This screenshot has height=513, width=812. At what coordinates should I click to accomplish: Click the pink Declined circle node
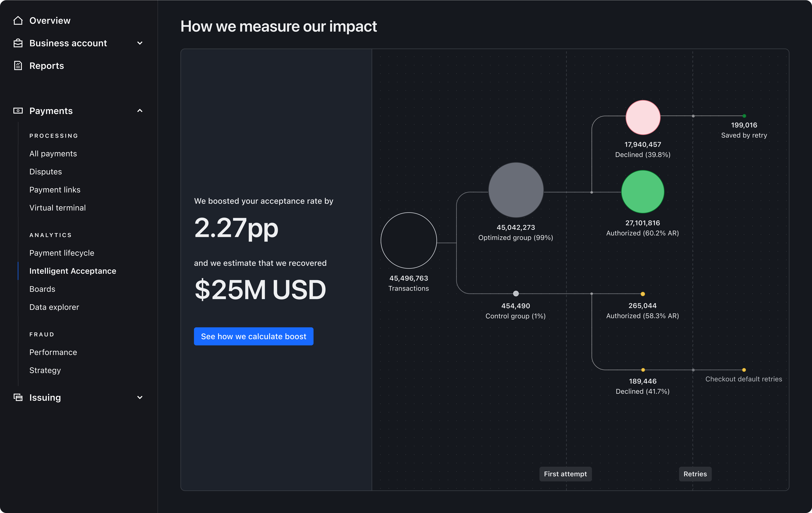coord(643,117)
